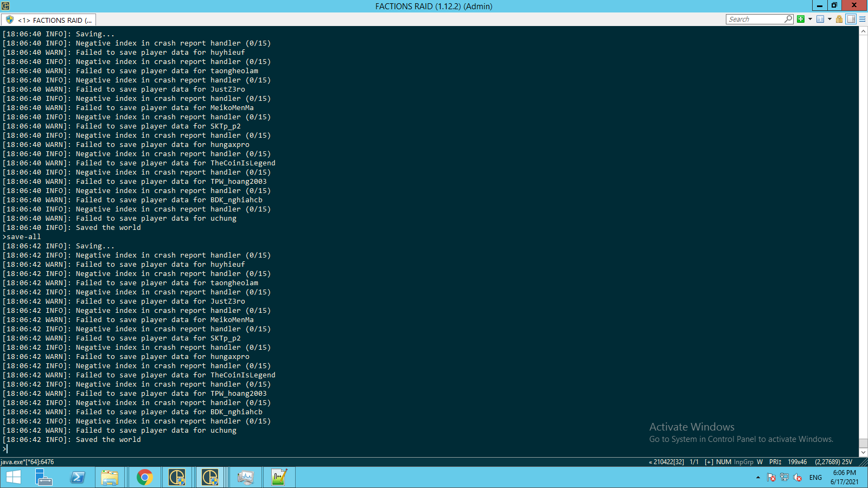868x488 pixels.
Task: Click the 18:06:40 warning for SKTp_p2
Action: point(122,126)
